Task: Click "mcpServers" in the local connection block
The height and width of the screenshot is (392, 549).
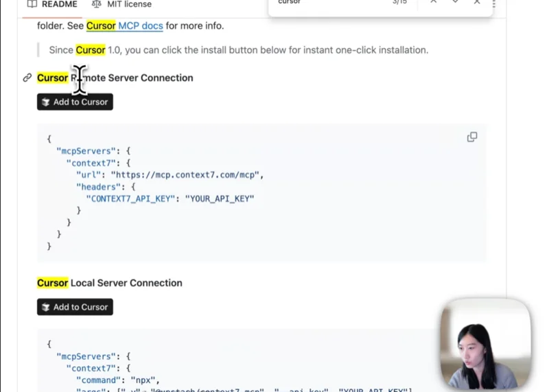Action: pyautogui.click(x=86, y=356)
